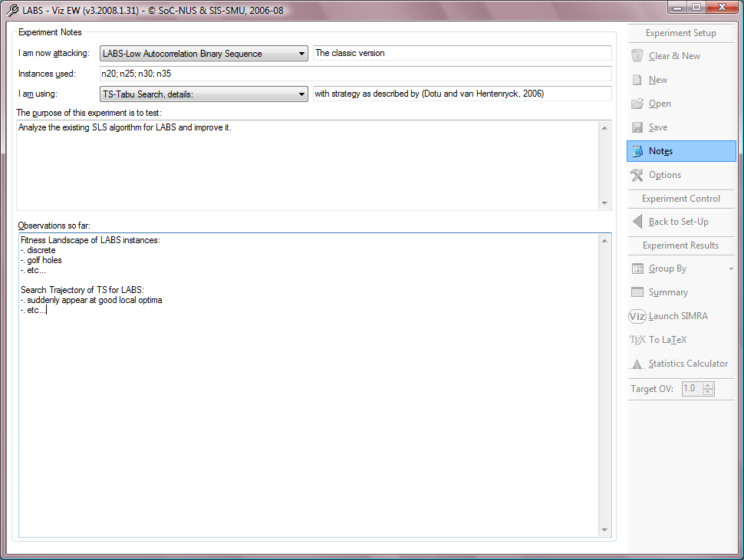Click the Experiment Control header

point(681,199)
